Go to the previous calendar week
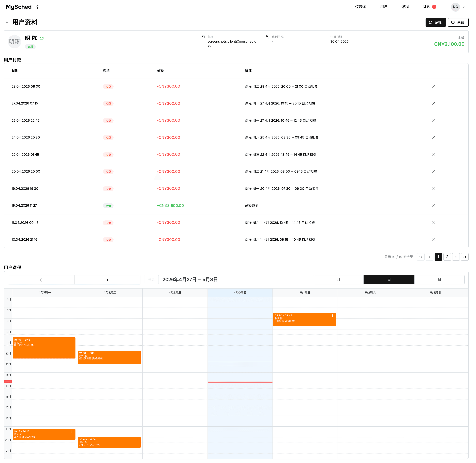 pyautogui.click(x=41, y=282)
